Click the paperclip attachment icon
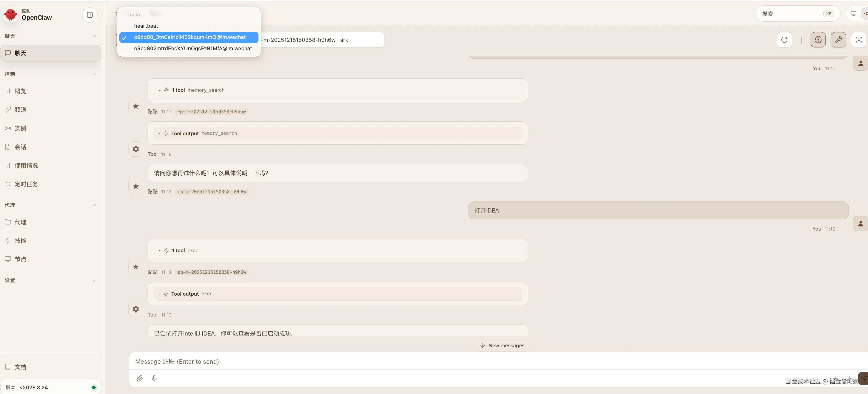The height and width of the screenshot is (394, 868). (x=140, y=379)
